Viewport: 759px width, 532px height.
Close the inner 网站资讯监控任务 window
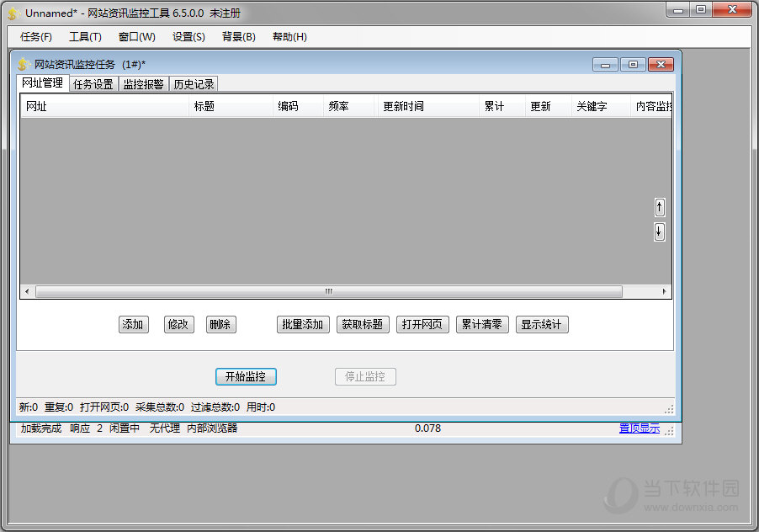coord(661,64)
